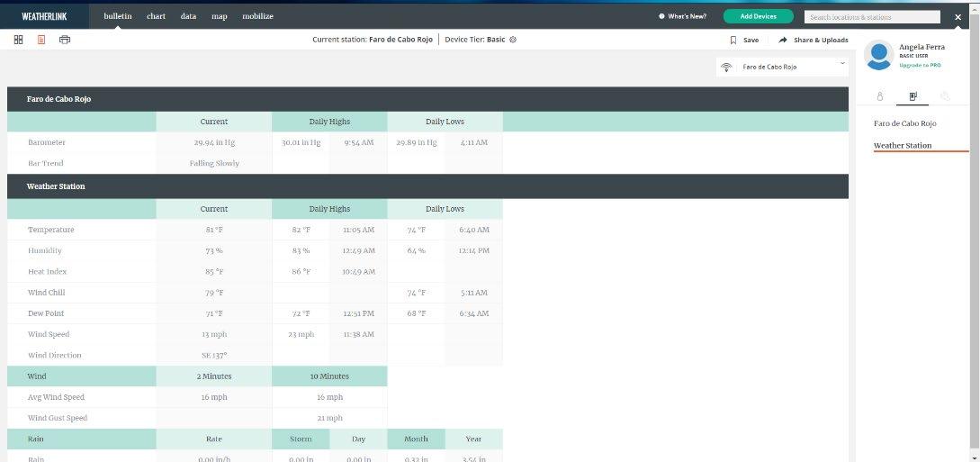Click the Heat Index row label
This screenshot has height=462, width=980.
tap(47, 272)
